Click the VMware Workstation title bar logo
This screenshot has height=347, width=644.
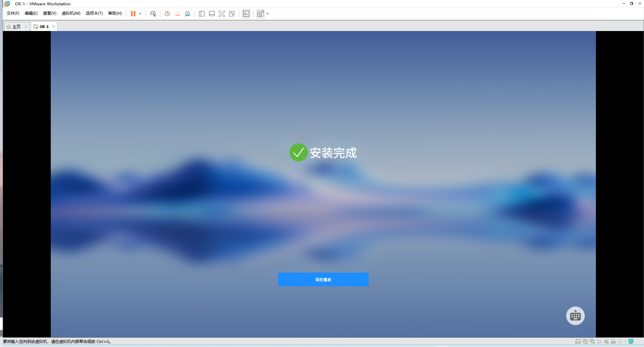[x=7, y=4]
